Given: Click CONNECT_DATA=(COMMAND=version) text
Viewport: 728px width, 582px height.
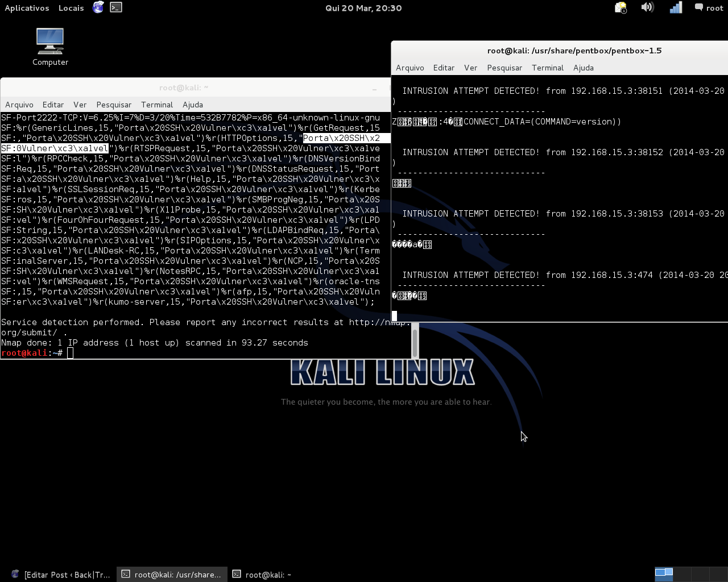Looking at the screenshot, I should (x=542, y=122).
